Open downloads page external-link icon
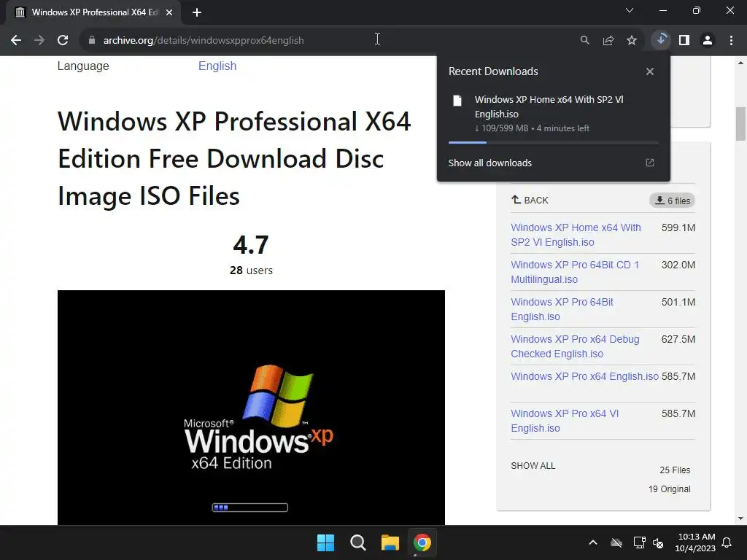 pos(650,163)
